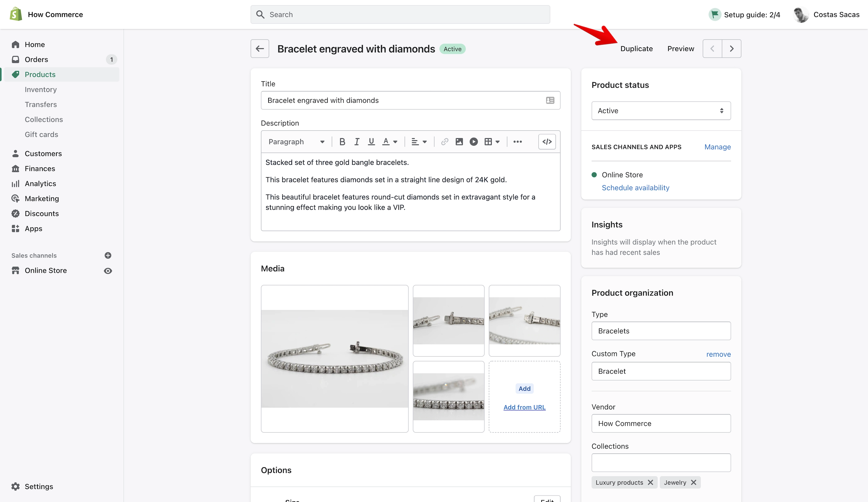Open Costas Sacas account menu
Viewport: 868px width, 502px height.
pyautogui.click(x=826, y=14)
